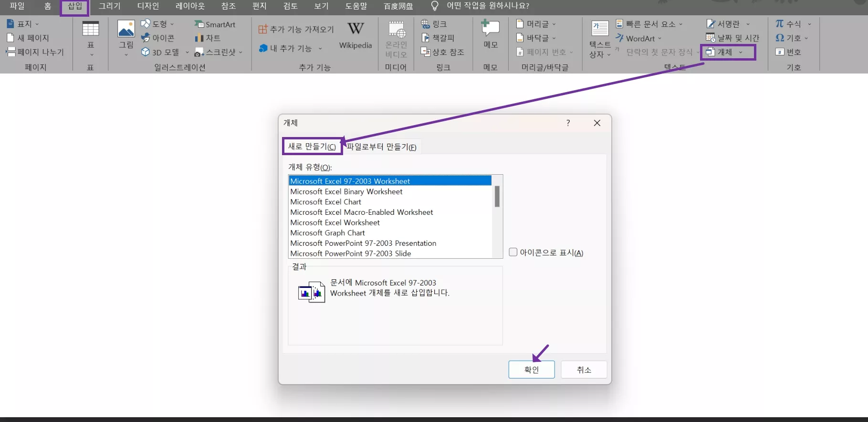Add a 메모 comment
The width and height of the screenshot is (868, 422).
(491, 34)
